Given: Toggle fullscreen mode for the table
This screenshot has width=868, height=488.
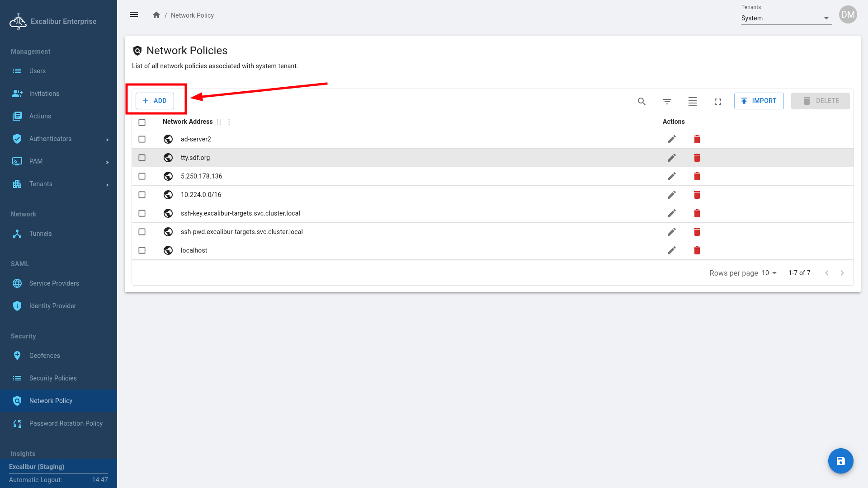Looking at the screenshot, I should [717, 102].
